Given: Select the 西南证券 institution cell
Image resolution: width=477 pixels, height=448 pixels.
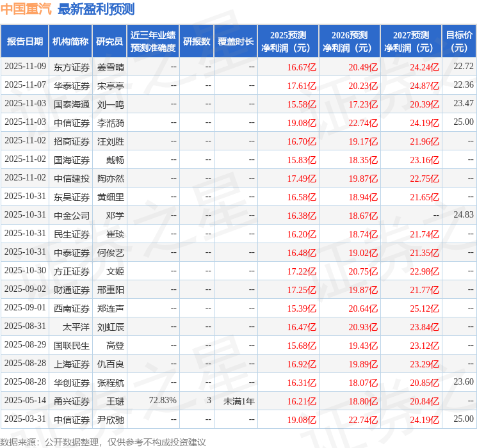Looking at the screenshot, I should point(72,308).
